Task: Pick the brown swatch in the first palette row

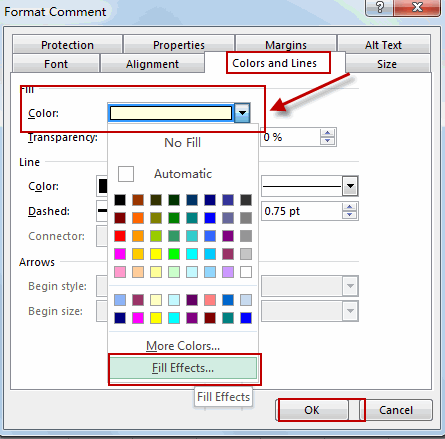Action: 138,200
